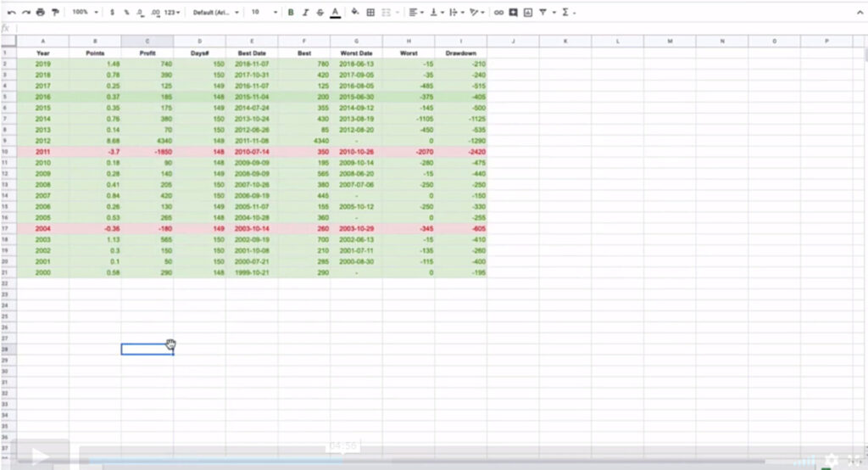Image resolution: width=868 pixels, height=470 pixels.
Task: Select the Profit cell showing -1850
Action: (147, 152)
